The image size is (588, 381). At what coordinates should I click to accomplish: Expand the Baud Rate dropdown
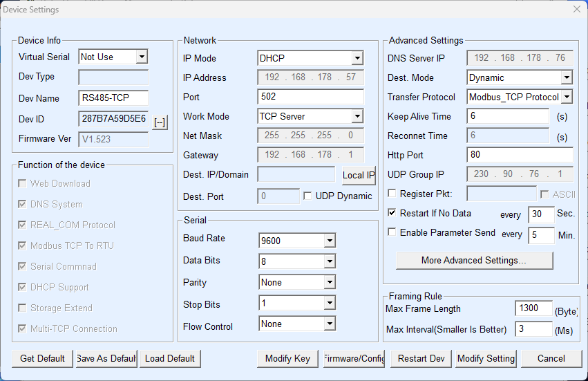coord(330,241)
